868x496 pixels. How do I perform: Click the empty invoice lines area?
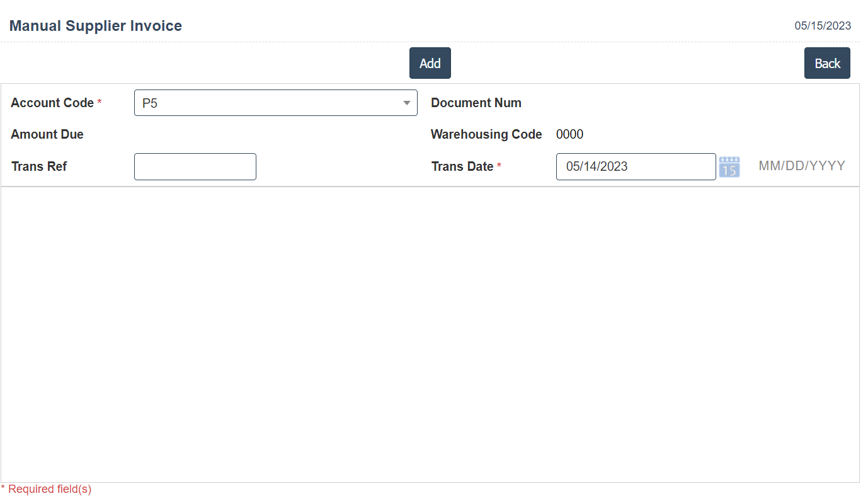tap(430, 334)
